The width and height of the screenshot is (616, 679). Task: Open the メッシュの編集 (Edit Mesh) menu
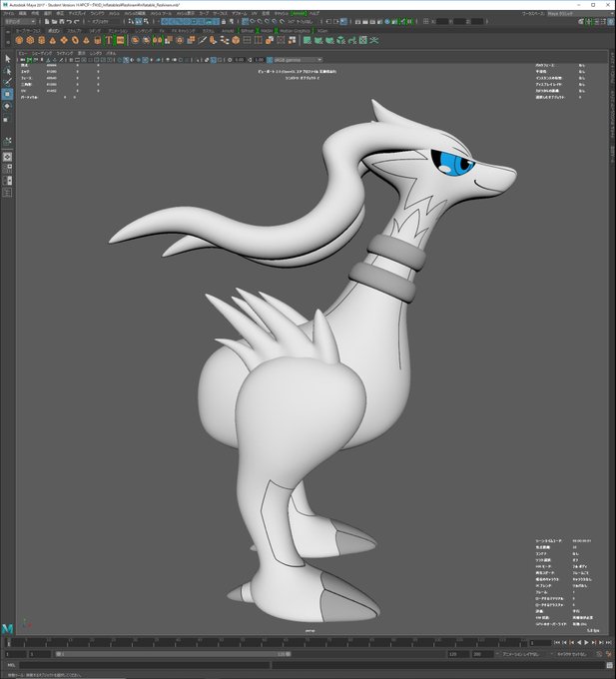tap(136, 13)
